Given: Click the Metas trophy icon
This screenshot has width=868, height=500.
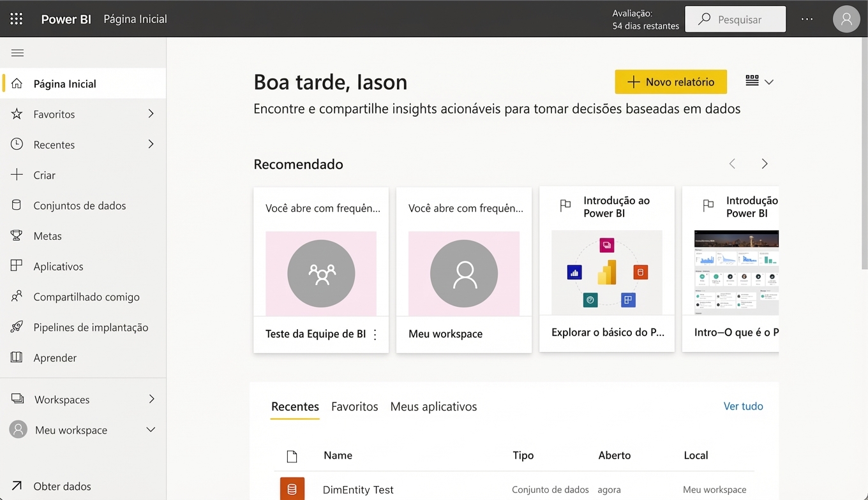Looking at the screenshot, I should tap(17, 236).
